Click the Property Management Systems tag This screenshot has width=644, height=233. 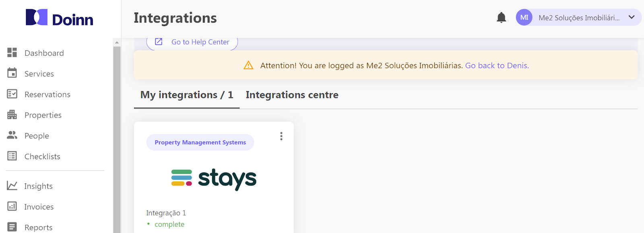click(200, 142)
